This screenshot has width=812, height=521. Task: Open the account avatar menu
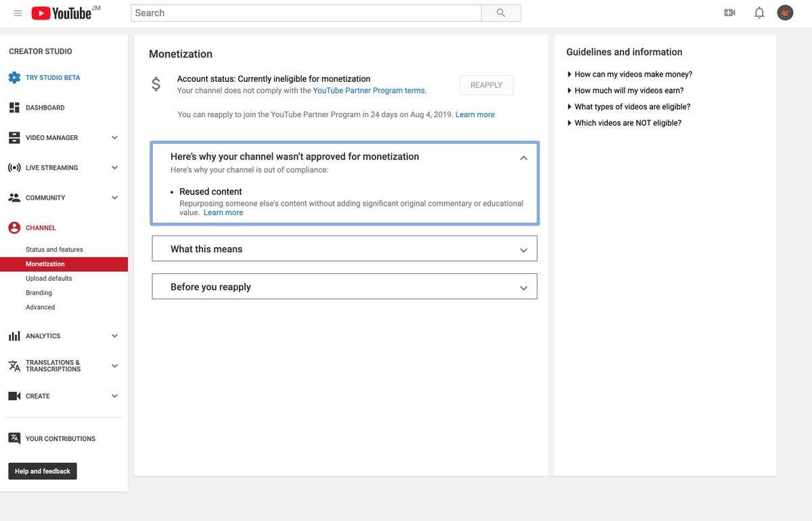point(785,13)
